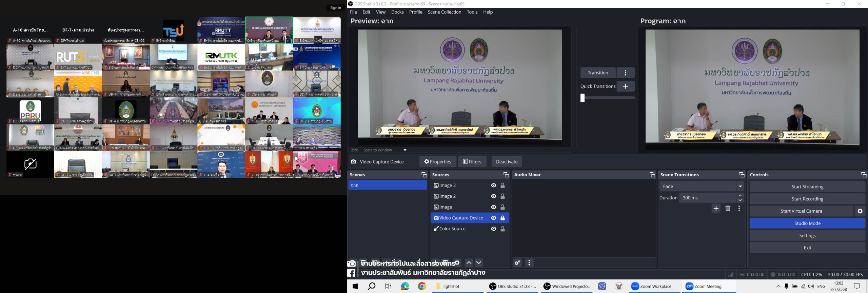Open Audio Mixer three-dot menu
Image resolution: width=868 pixels, height=293 pixels.
pyautogui.click(x=529, y=263)
